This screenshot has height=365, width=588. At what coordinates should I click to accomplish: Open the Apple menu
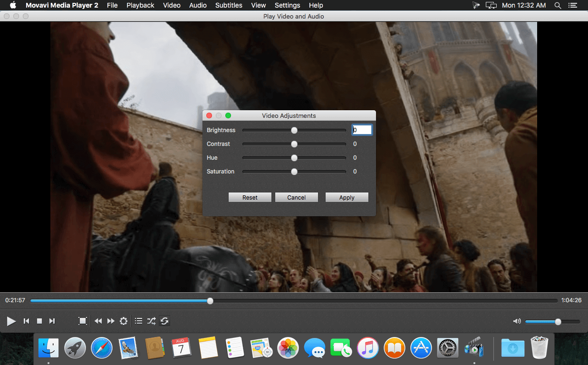pos(13,5)
